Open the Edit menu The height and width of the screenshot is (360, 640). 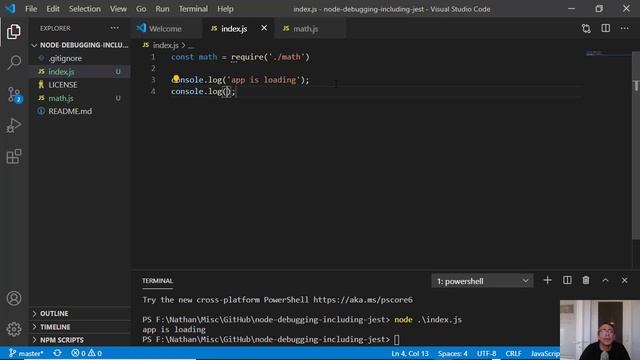[x=53, y=9]
